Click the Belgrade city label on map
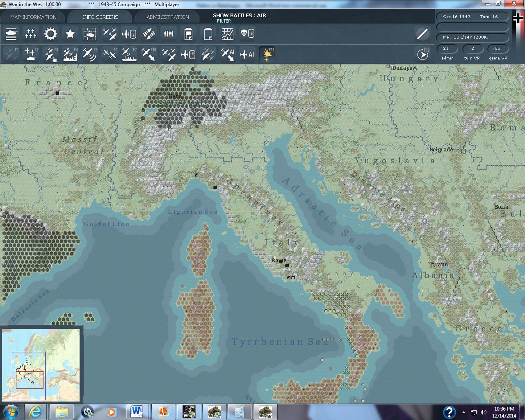Screen dimensions: 525x420 441,150
